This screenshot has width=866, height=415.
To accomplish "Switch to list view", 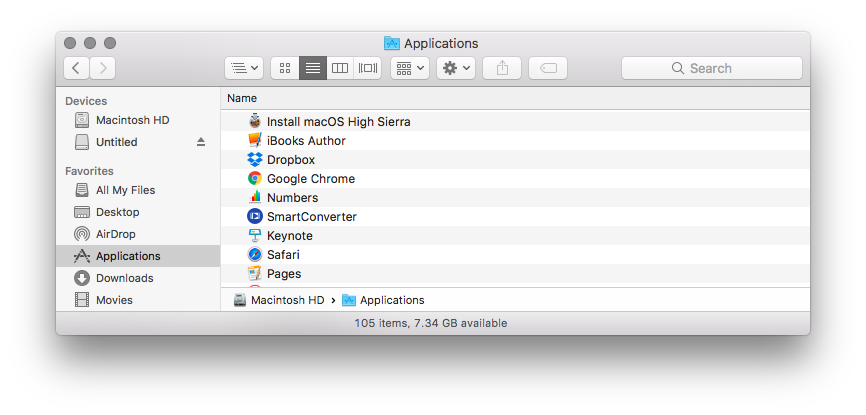I will [313, 68].
